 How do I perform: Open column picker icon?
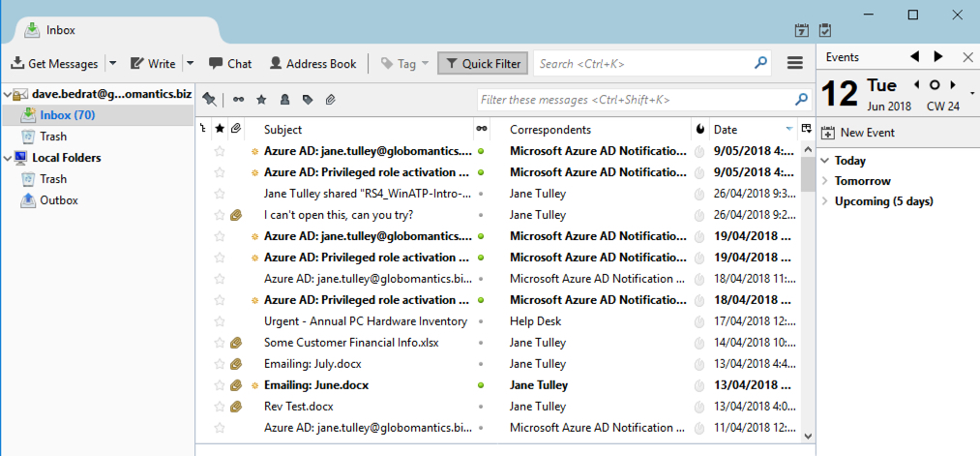[806, 129]
